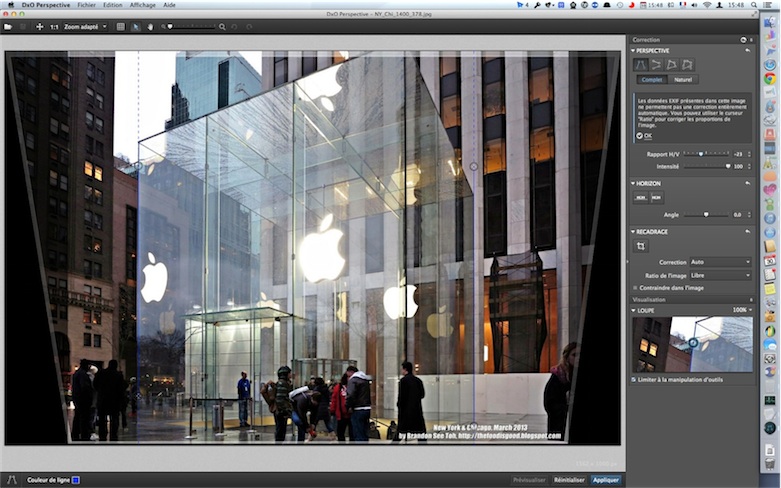Toggle the grid overlay icon
Image resolution: width=781 pixels, height=488 pixels.
click(x=121, y=27)
